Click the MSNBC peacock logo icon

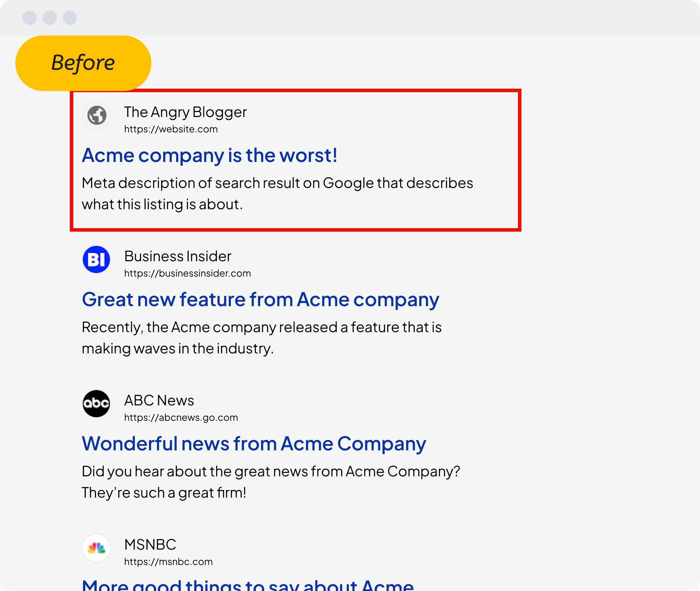pyautogui.click(x=96, y=548)
